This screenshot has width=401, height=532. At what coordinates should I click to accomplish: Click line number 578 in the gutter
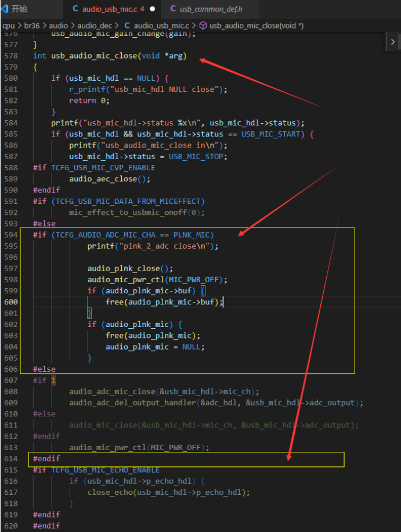[11, 56]
